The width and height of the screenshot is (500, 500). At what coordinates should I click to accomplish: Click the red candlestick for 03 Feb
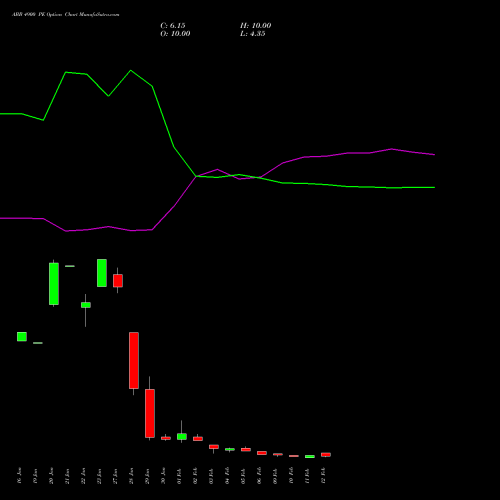pos(214,447)
